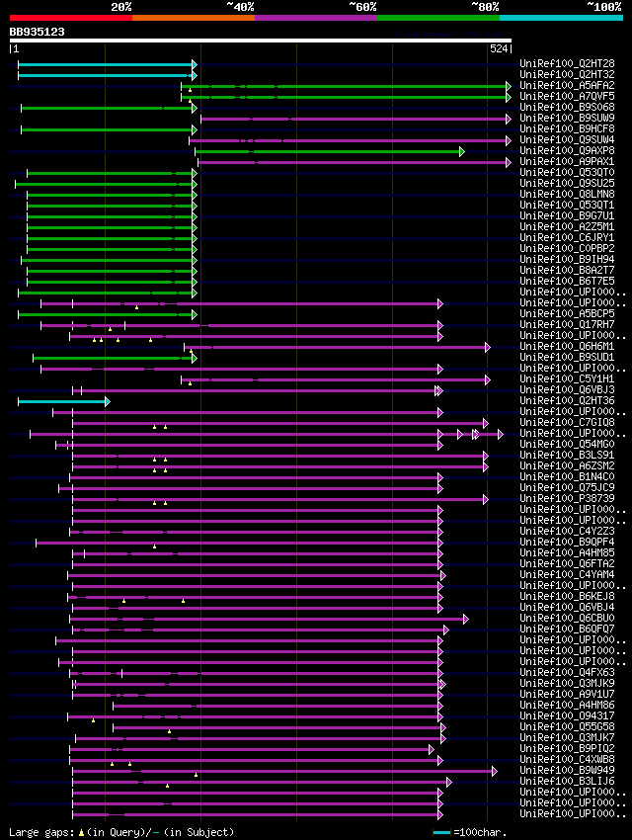The height and width of the screenshot is (840, 632).
Task: Click the orange ~40% segment of the scale
Action: [194, 18]
